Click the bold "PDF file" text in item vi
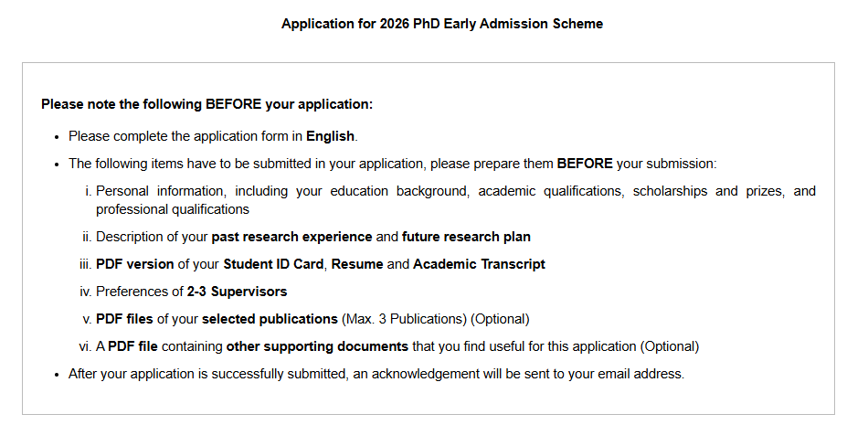This screenshot has height=446, width=868. click(132, 346)
